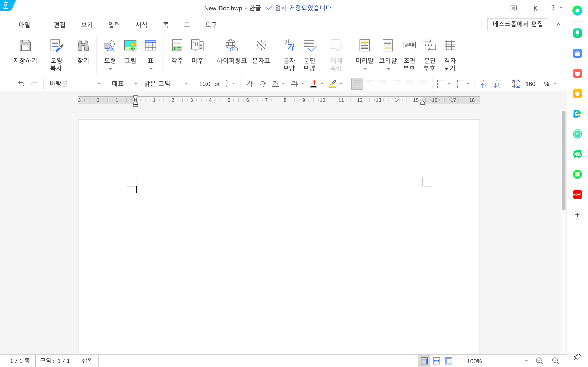Screen dimensions: 588x367
Task: Click the vertical document scrollbar
Action: (563, 160)
